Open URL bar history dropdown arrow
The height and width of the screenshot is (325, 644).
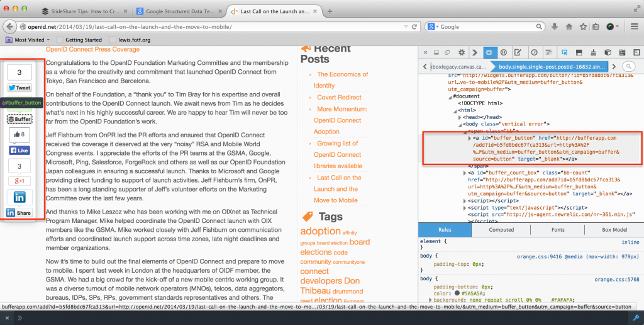pos(406,26)
